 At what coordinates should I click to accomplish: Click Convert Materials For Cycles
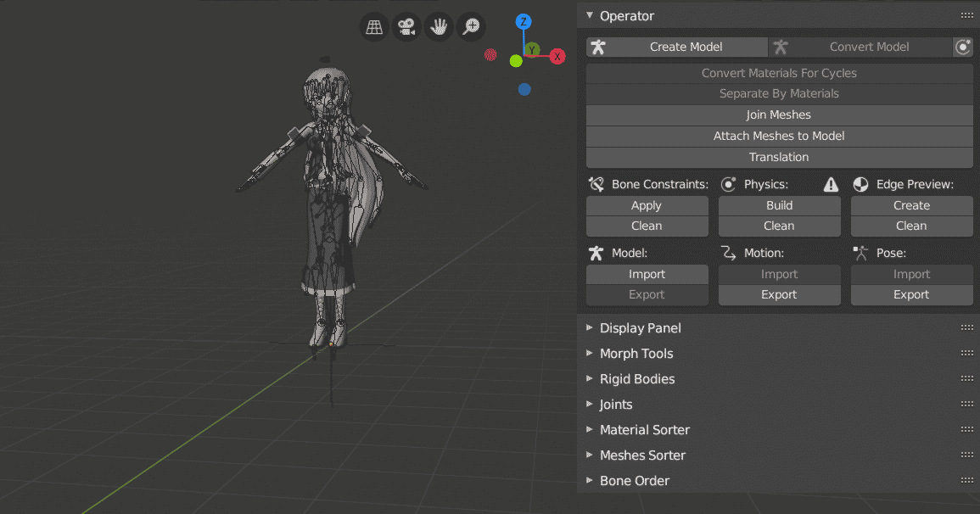[x=780, y=73]
